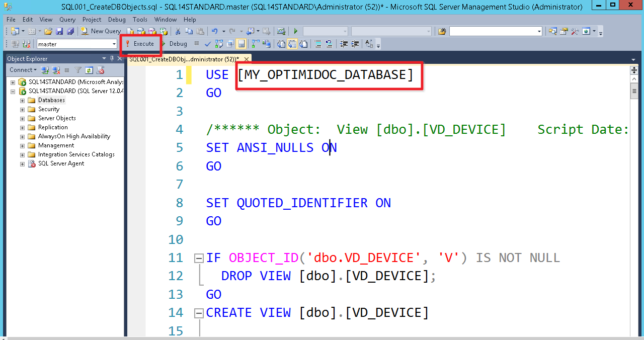The image size is (644, 340).
Task: Expand the Databases folder node
Action: point(22,100)
